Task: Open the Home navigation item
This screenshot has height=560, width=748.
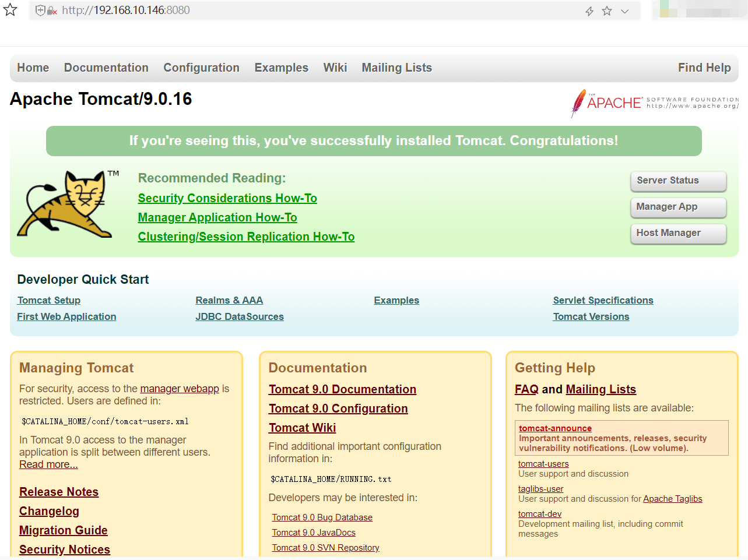Action: (x=33, y=68)
